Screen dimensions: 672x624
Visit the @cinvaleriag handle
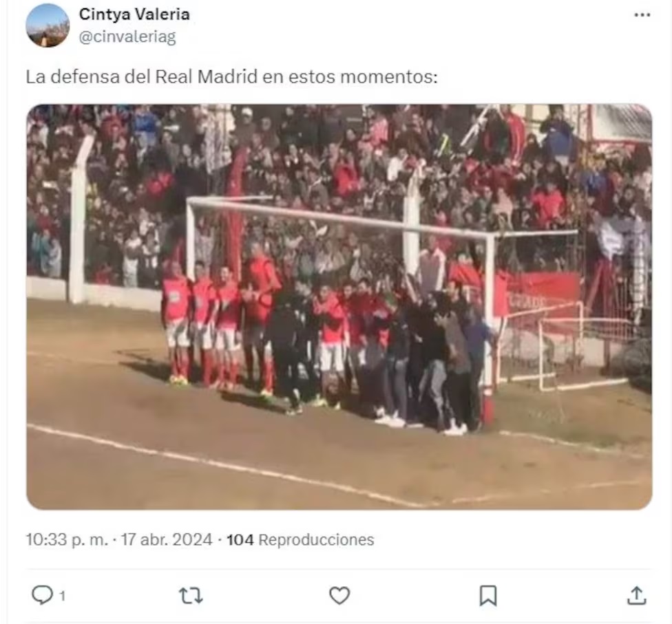(127, 37)
